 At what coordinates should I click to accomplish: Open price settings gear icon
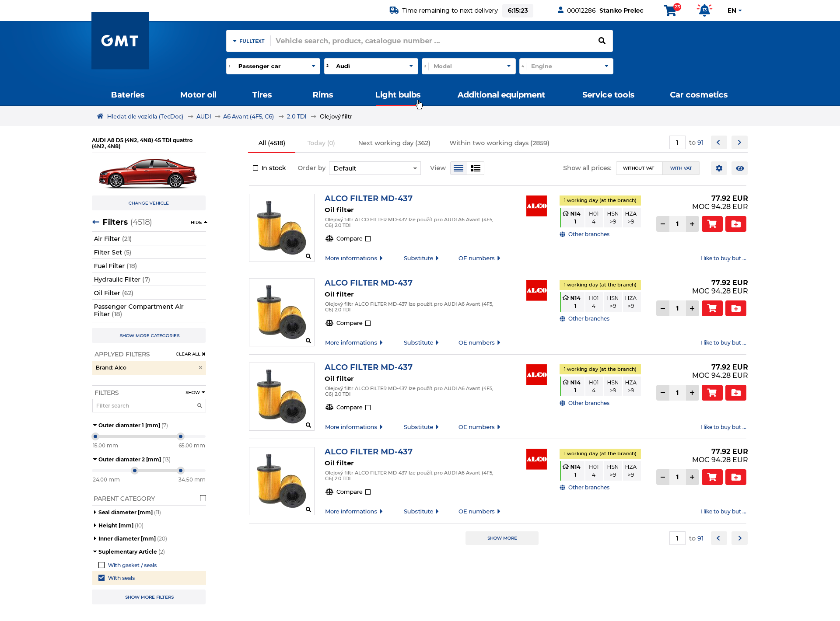pos(719,168)
